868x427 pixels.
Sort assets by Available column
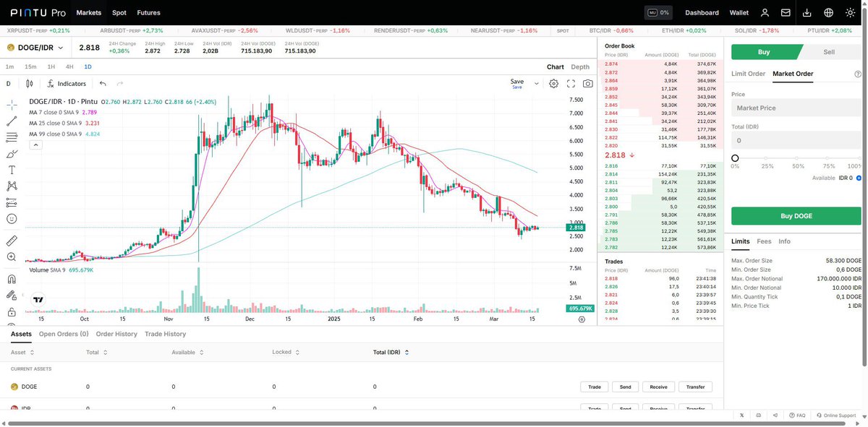[189, 352]
